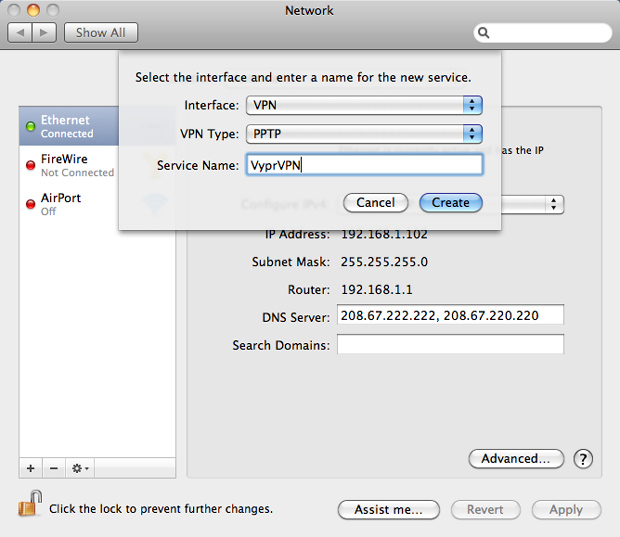
Task: Open the Interface dropdown showing VPN
Action: [364, 105]
